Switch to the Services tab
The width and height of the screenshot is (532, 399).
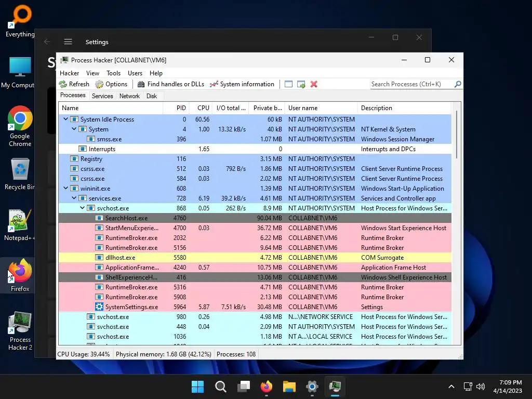(x=102, y=96)
